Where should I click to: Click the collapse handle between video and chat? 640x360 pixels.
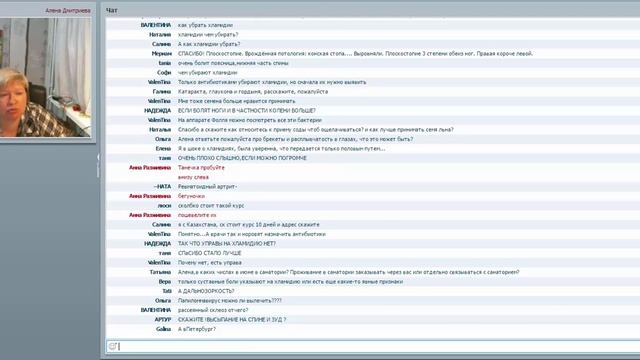tap(98, 165)
